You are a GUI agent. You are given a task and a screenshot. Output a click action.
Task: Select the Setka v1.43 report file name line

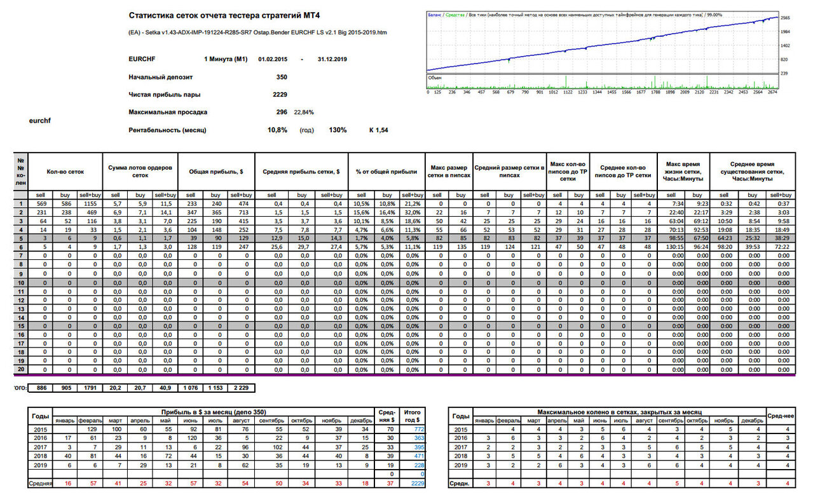(x=257, y=32)
